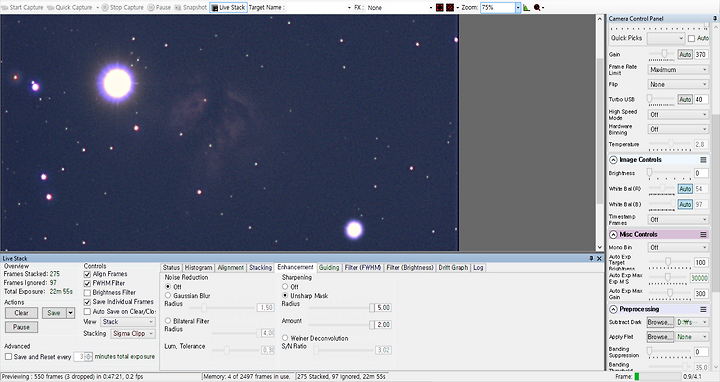Click the Clear button in Live Stack

tap(22, 313)
